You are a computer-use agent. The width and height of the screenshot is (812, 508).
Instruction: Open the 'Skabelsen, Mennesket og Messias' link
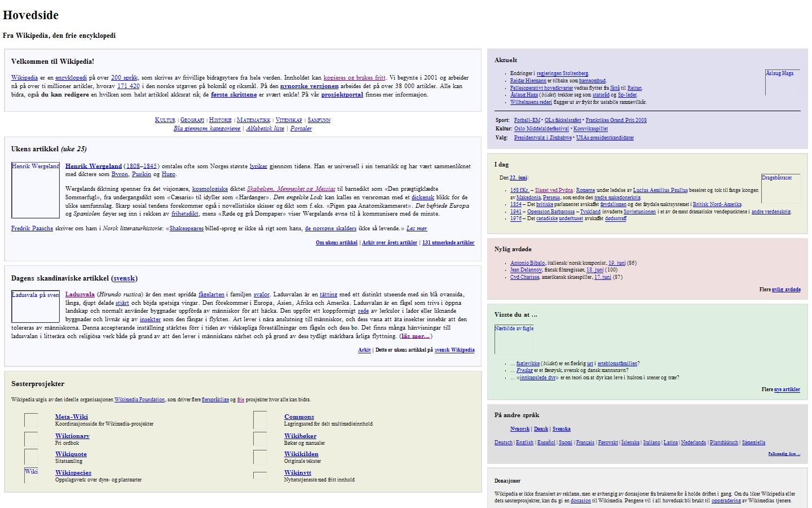click(291, 189)
